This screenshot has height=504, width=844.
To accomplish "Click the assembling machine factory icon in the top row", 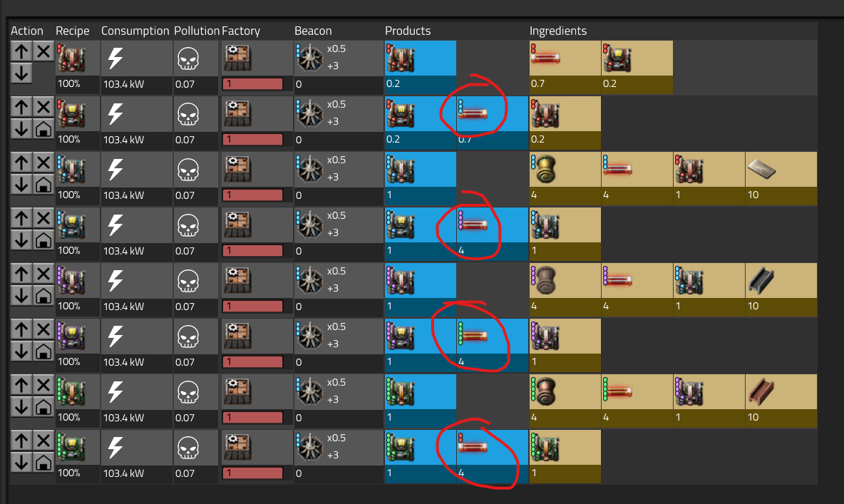I will point(238,58).
